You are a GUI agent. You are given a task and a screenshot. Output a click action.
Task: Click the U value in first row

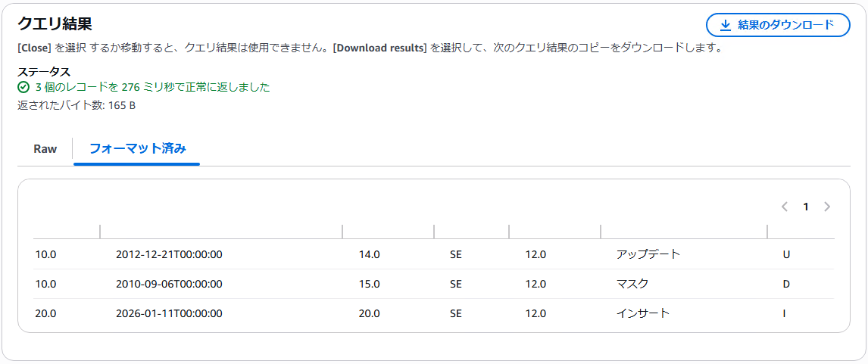pos(786,254)
